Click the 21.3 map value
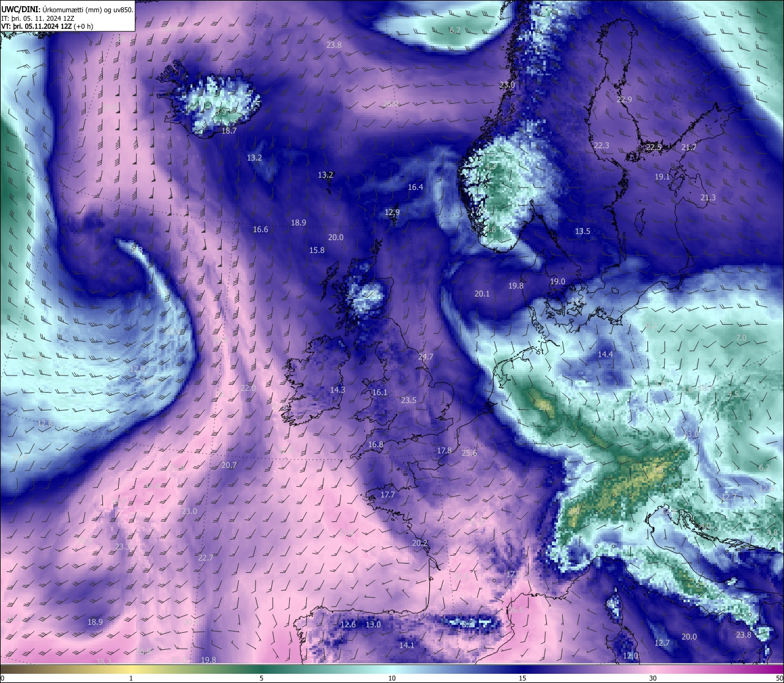The height and width of the screenshot is (683, 784). [x=708, y=197]
